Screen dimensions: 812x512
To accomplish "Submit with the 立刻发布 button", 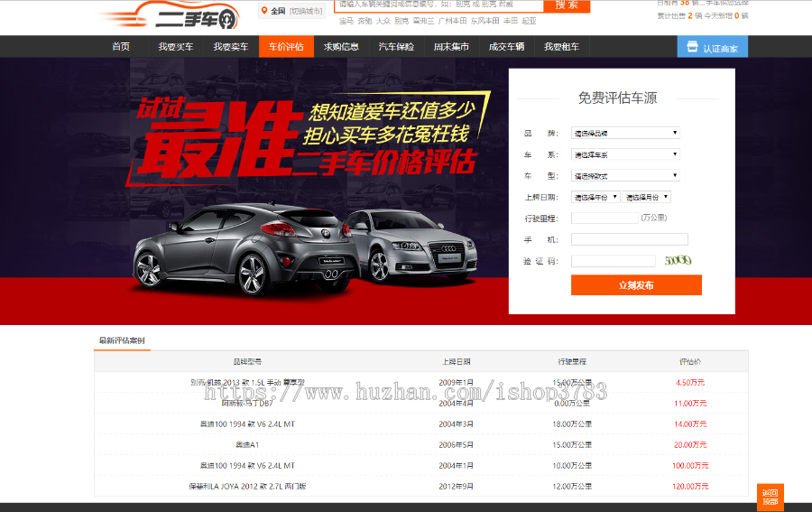I will pyautogui.click(x=636, y=285).
